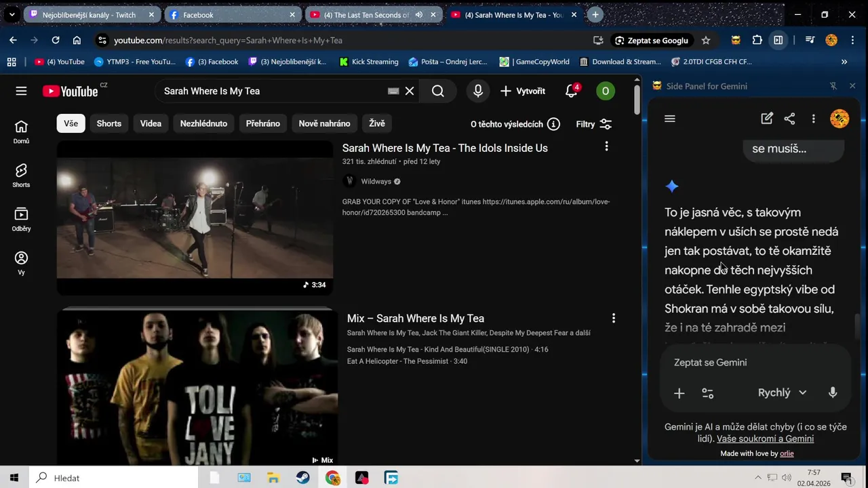Run search with the magnifier button
Image resolution: width=868 pixels, height=488 pixels.
point(438,91)
